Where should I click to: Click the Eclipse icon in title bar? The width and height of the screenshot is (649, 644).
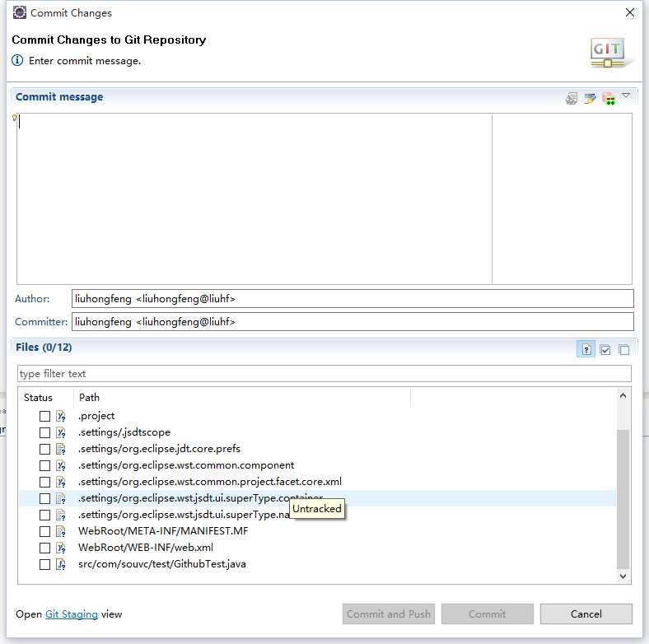click(x=20, y=13)
